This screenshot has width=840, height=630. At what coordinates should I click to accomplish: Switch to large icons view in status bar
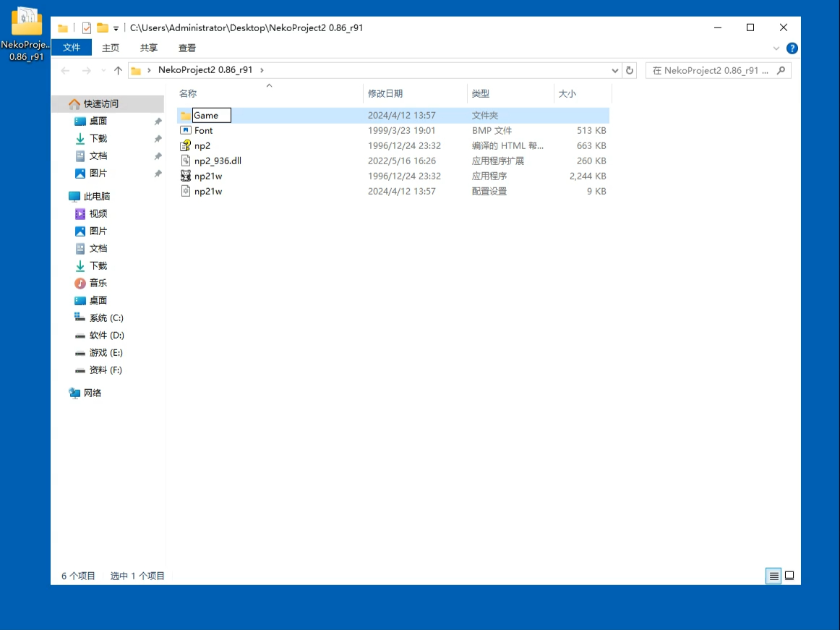789,576
